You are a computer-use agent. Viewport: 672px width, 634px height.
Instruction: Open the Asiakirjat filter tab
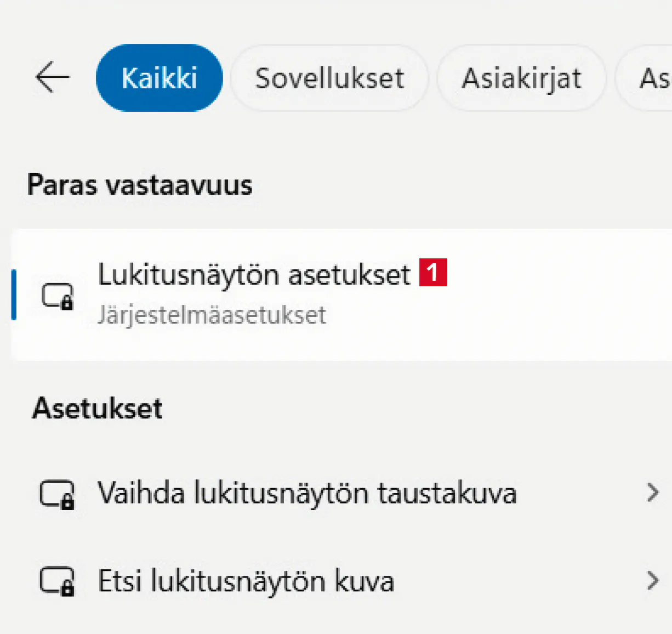tap(521, 78)
